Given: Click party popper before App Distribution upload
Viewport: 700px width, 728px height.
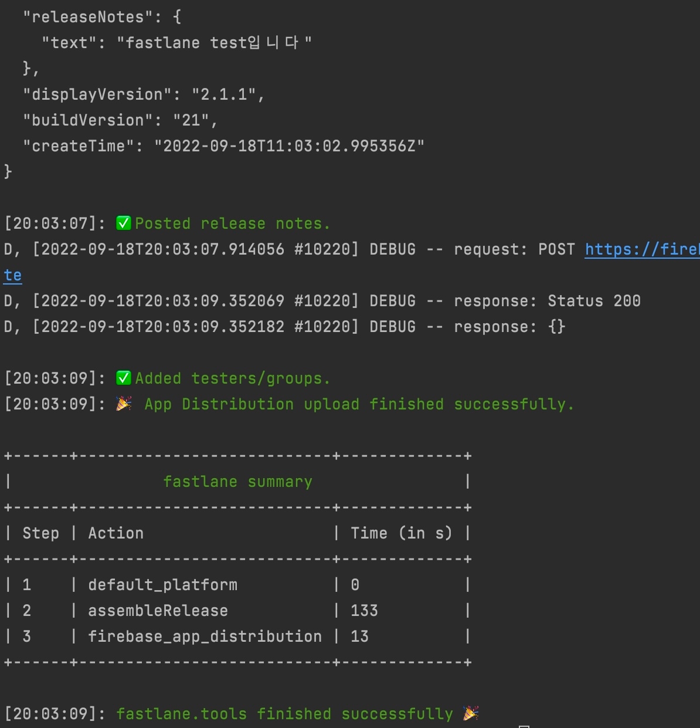Looking at the screenshot, I should click(x=124, y=404).
